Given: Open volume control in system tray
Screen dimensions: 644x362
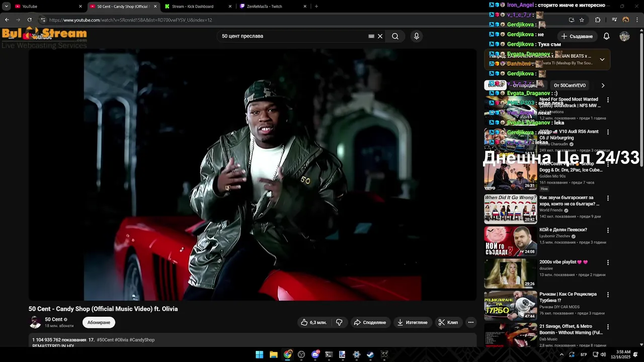Looking at the screenshot, I should click(x=603, y=354).
